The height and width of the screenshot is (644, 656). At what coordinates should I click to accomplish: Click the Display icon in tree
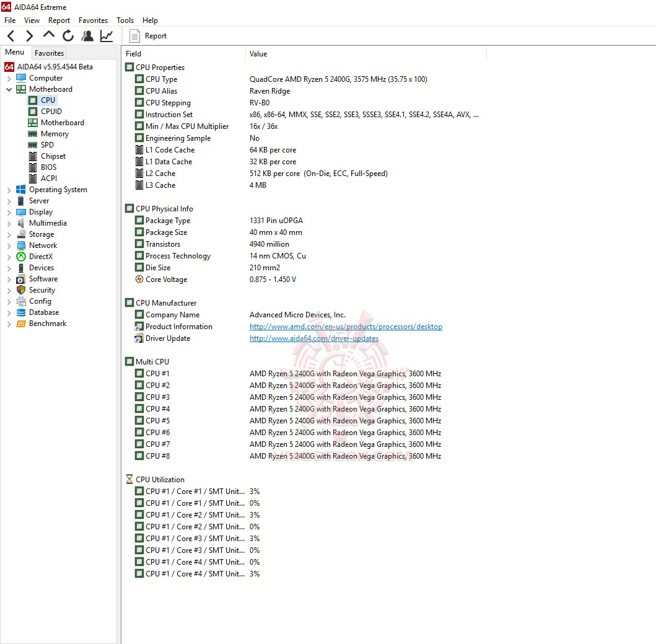coord(21,212)
